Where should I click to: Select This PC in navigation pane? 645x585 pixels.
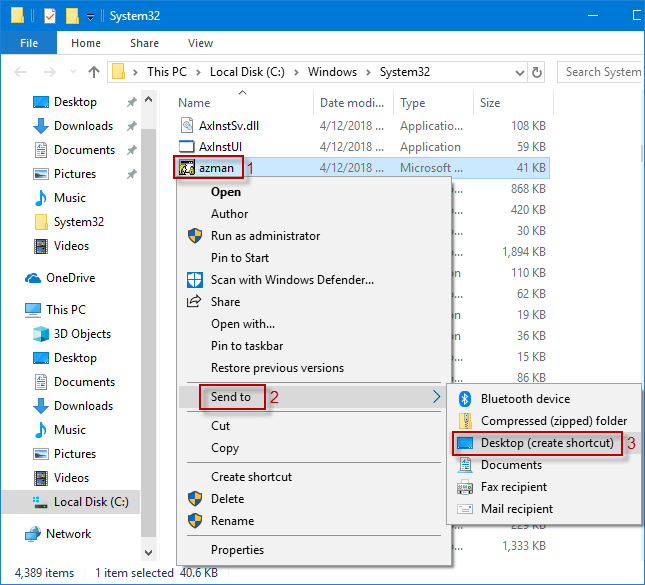tap(56, 309)
